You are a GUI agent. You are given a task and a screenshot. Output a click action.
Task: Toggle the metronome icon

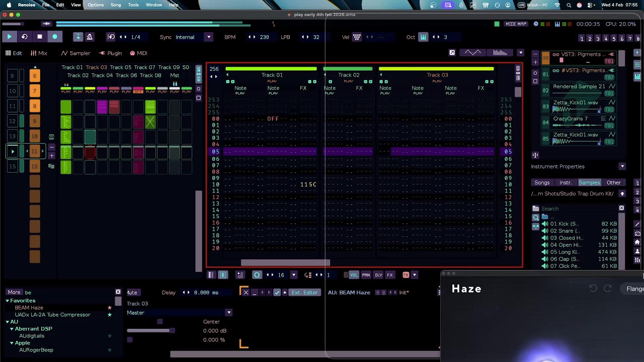tap(90, 37)
